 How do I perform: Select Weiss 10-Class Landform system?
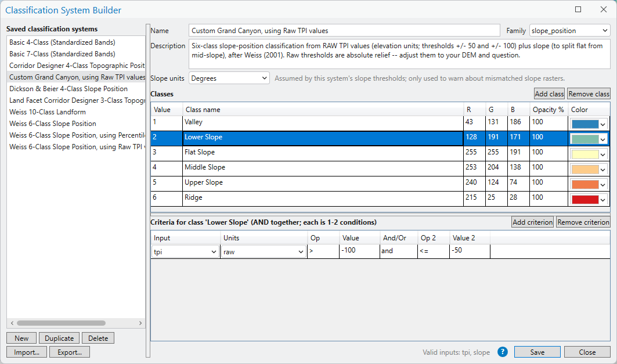[x=76, y=112]
